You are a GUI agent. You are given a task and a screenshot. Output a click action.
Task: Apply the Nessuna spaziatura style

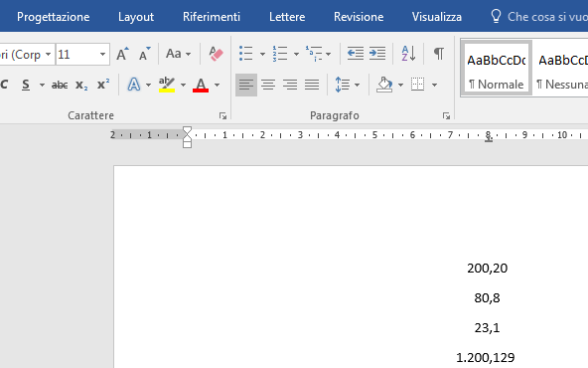[x=561, y=69]
